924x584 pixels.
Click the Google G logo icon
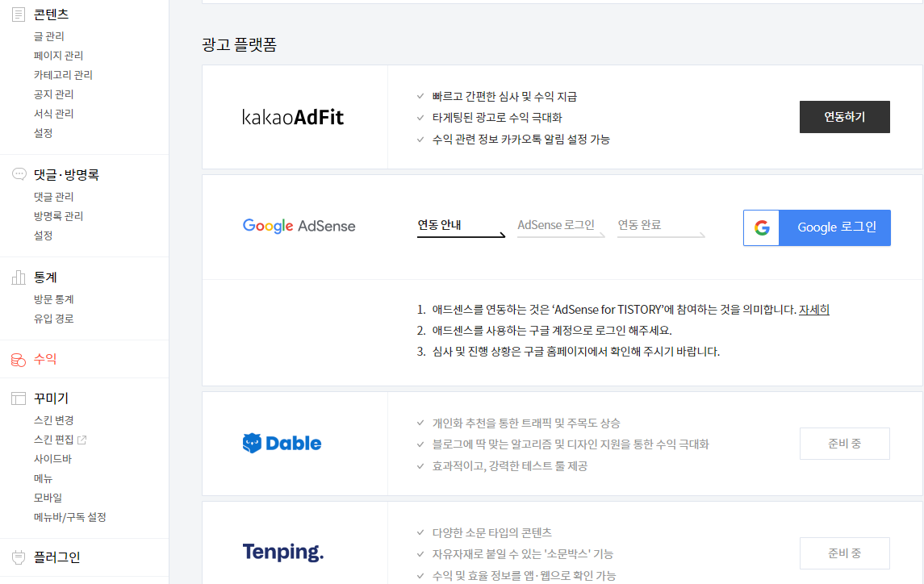click(762, 227)
